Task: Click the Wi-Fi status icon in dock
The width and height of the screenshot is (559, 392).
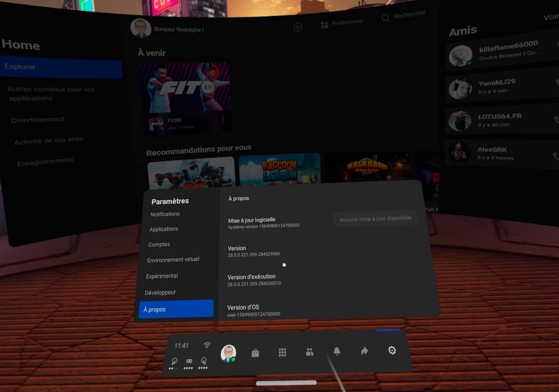Action: 207,345
